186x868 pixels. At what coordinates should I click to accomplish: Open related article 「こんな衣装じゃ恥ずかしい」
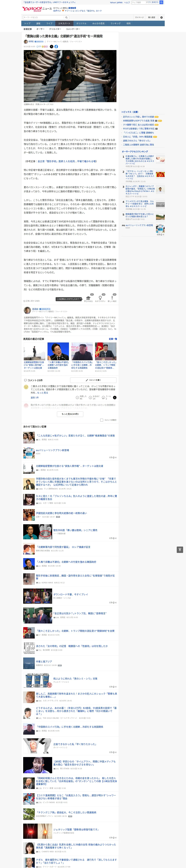(x=76, y=436)
